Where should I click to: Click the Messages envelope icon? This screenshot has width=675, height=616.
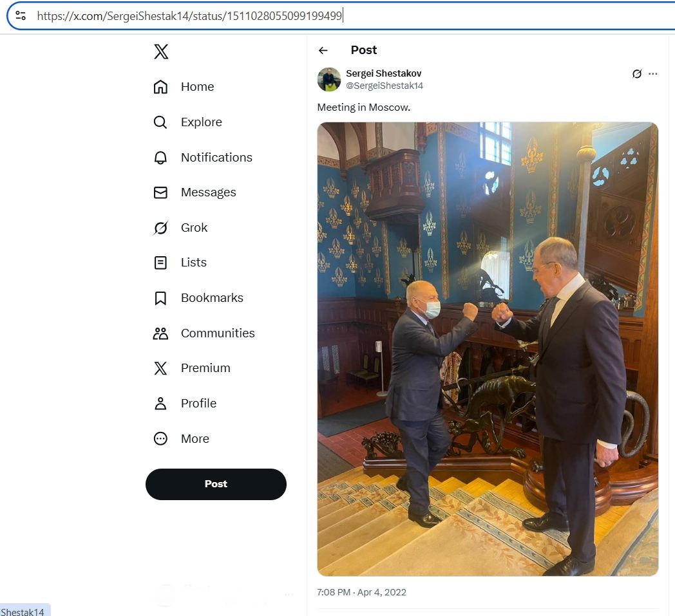click(160, 192)
